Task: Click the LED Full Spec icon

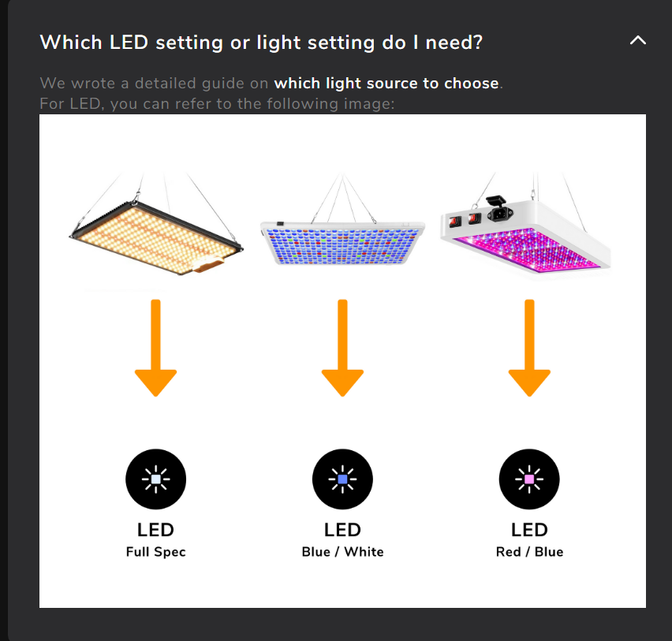Action: point(155,479)
